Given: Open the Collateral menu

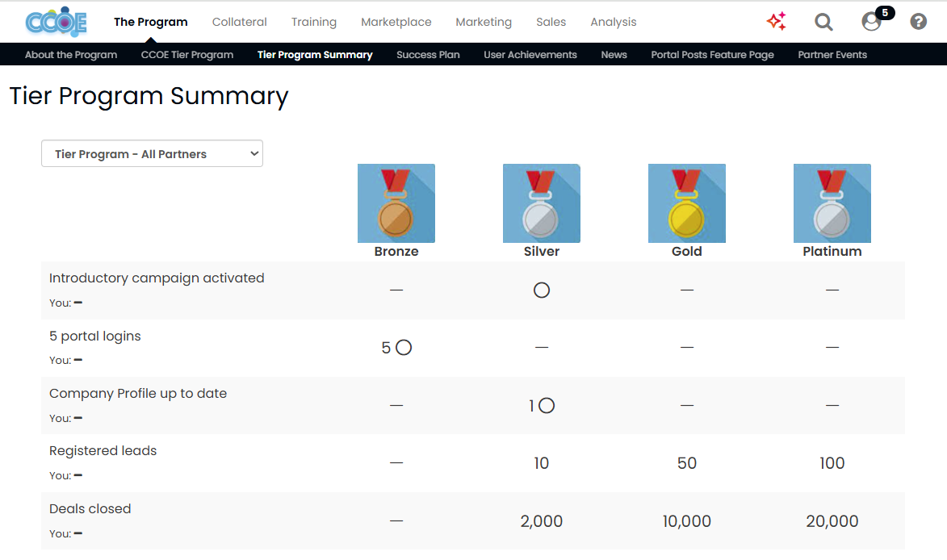Looking at the screenshot, I should [x=240, y=22].
